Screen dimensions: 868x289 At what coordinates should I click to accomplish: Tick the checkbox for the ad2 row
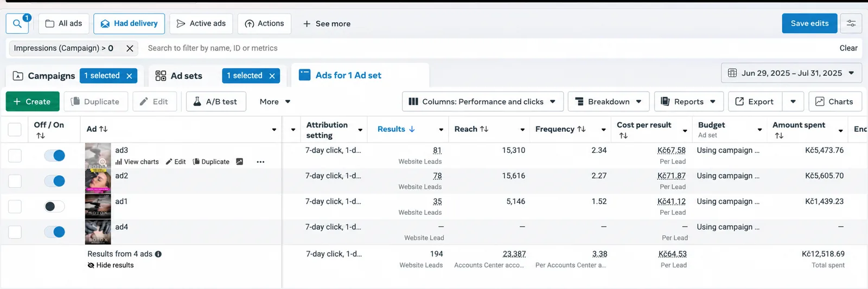click(x=15, y=181)
